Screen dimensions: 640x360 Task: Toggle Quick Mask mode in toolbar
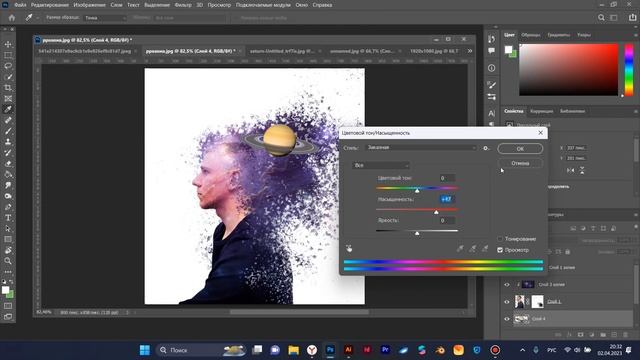(8, 306)
